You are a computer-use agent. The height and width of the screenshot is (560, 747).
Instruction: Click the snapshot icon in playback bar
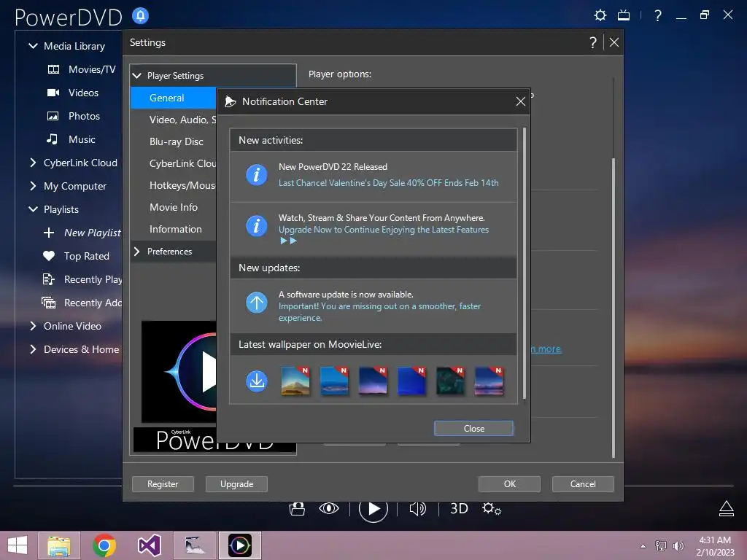(x=297, y=508)
